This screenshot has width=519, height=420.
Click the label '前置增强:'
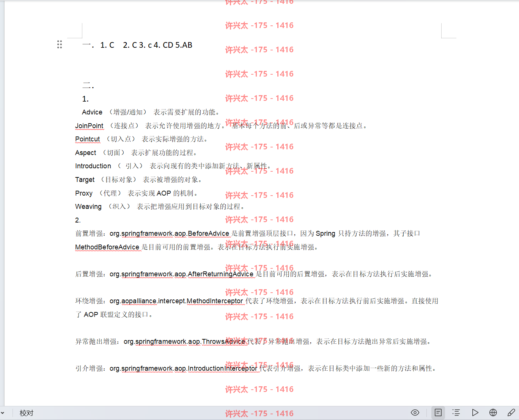[91, 234]
